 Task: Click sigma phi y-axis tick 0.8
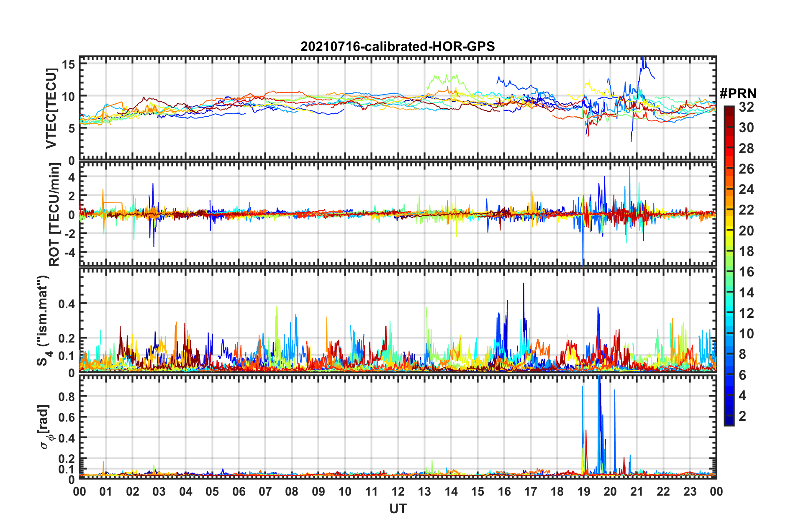(67, 396)
